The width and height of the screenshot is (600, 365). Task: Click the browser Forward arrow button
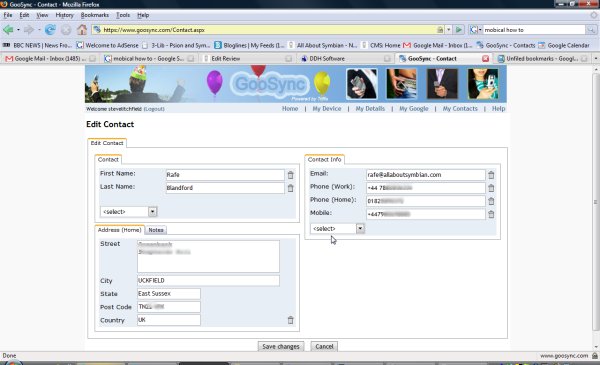(29, 29)
